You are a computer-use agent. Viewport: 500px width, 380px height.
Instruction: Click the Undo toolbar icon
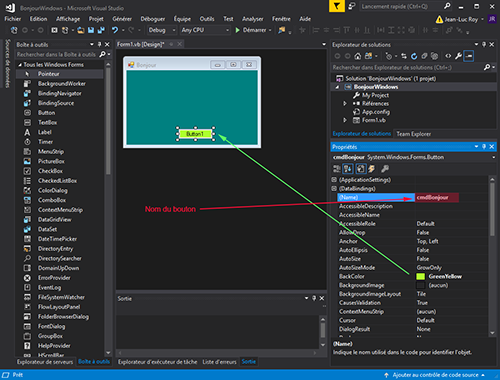tap(115, 30)
